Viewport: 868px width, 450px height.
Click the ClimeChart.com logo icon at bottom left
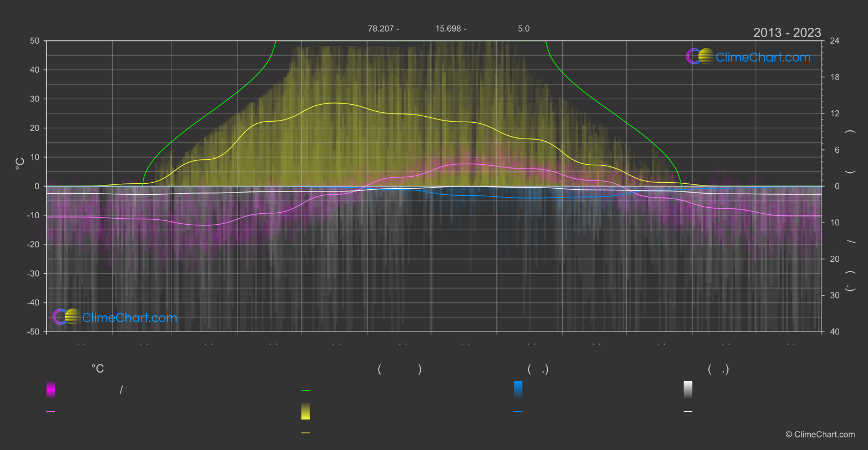[66, 316]
